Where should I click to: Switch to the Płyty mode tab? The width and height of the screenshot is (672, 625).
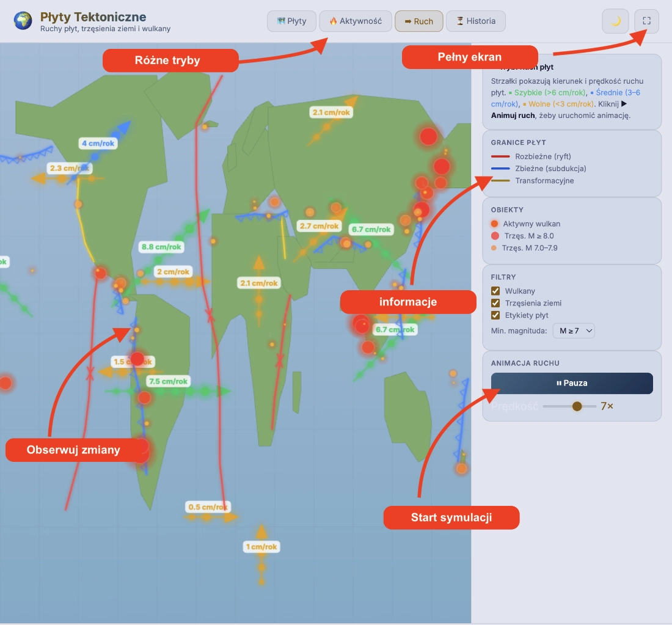coord(291,21)
